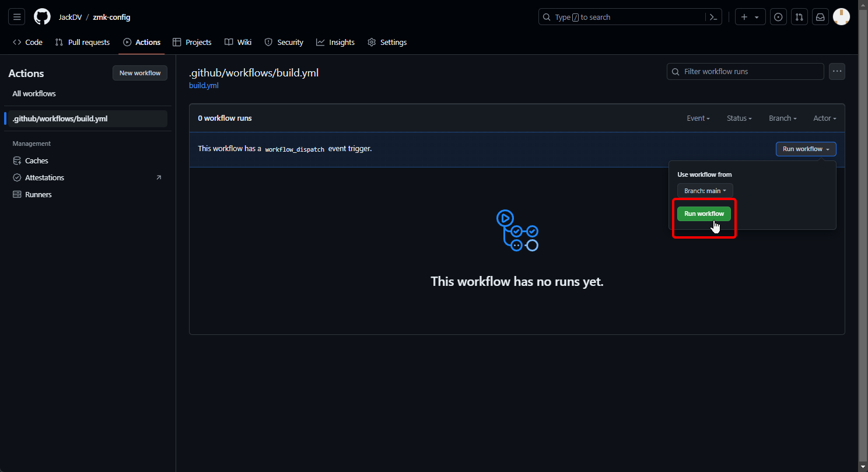Open the Pull requests icon in header

click(x=799, y=17)
